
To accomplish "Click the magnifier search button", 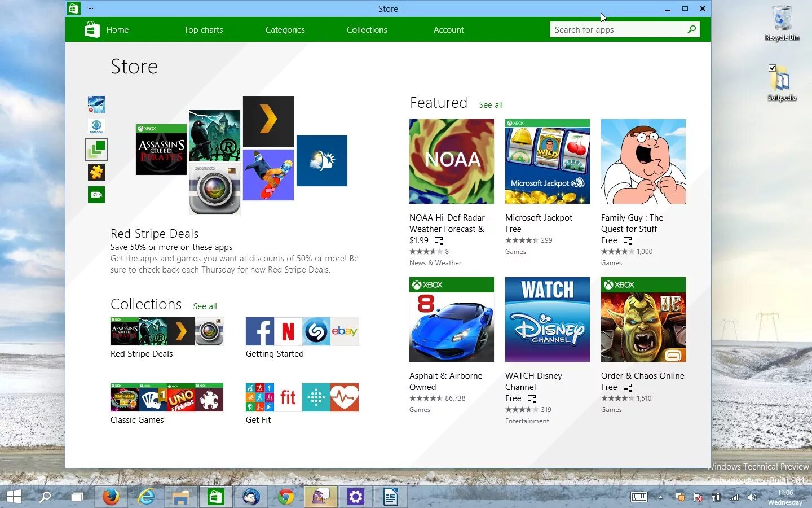I will (692, 29).
